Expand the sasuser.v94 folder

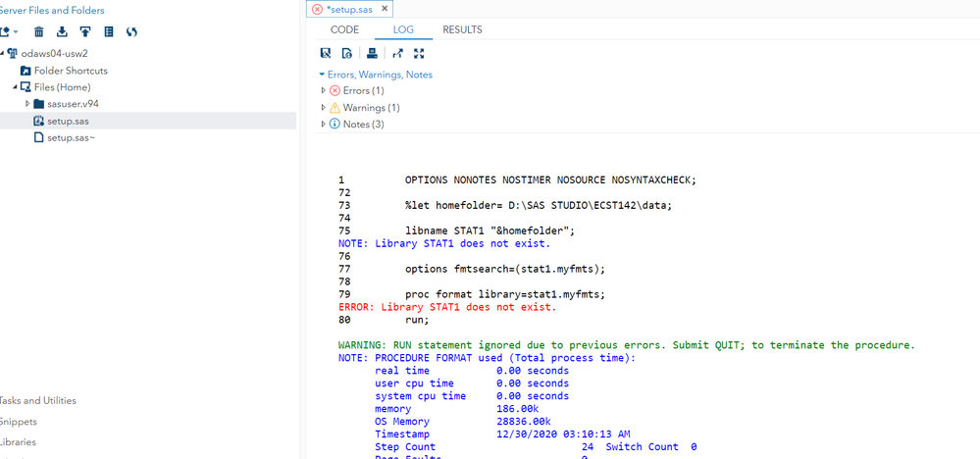click(27, 104)
